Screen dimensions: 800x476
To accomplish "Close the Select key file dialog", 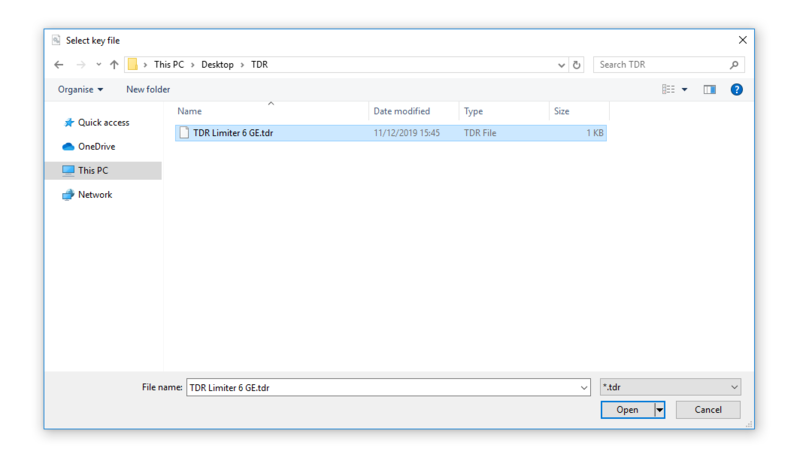I will pyautogui.click(x=743, y=40).
